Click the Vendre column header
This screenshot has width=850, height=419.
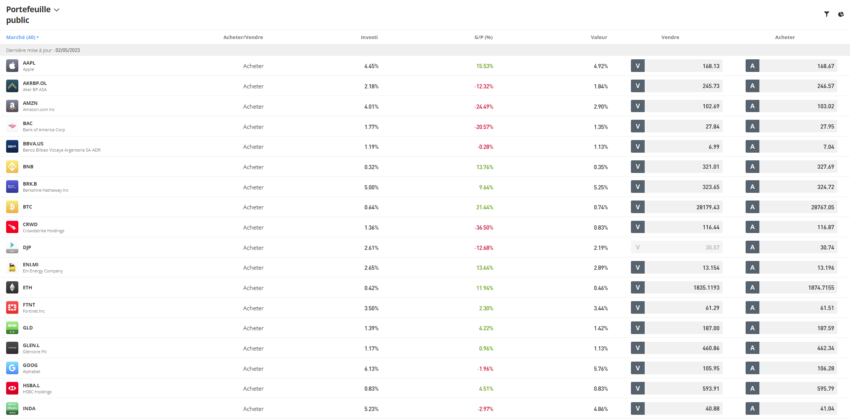pyautogui.click(x=670, y=37)
